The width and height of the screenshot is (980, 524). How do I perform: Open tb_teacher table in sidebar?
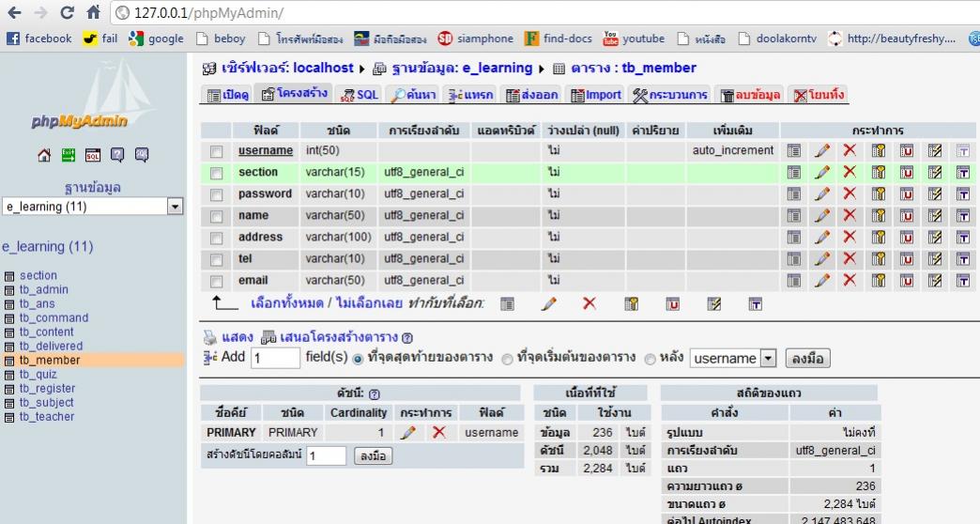coord(46,417)
